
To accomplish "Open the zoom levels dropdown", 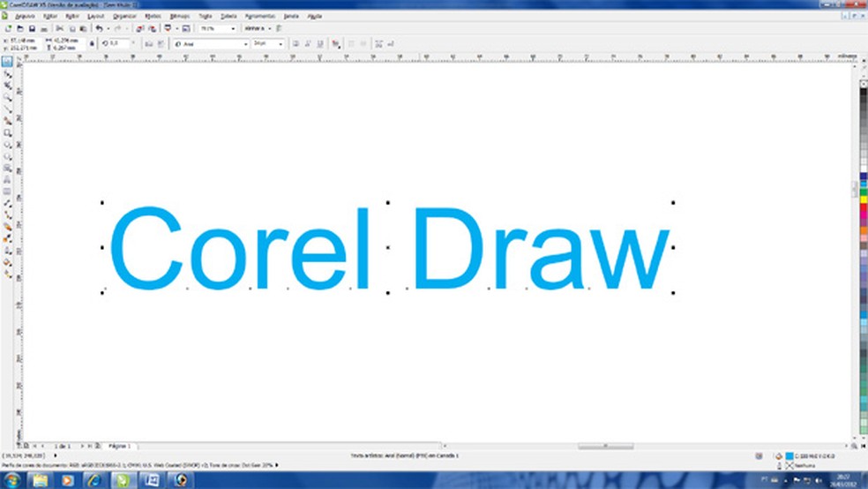I will tap(233, 28).
